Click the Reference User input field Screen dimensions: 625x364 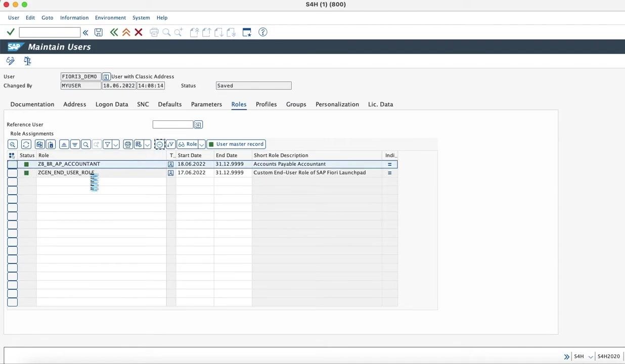173,125
